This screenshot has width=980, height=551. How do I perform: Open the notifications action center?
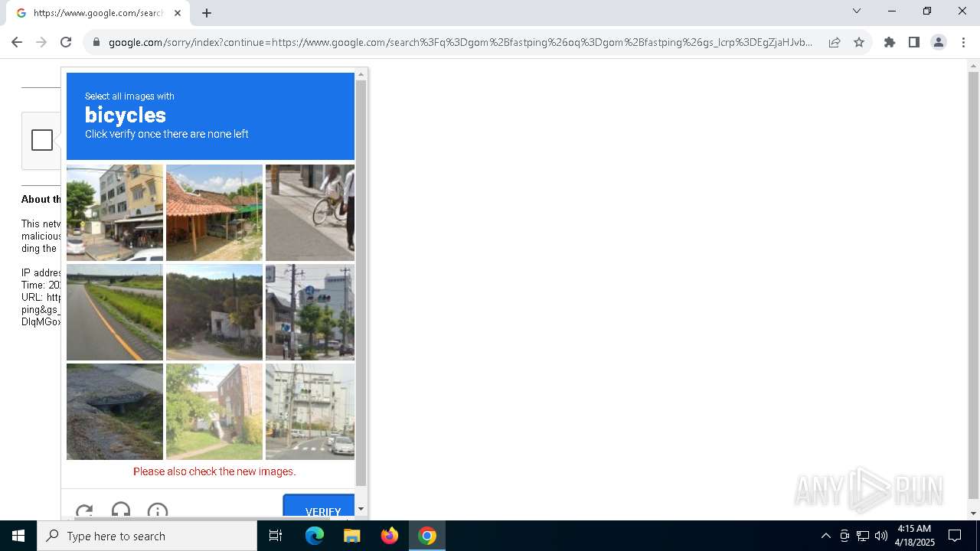click(x=955, y=536)
